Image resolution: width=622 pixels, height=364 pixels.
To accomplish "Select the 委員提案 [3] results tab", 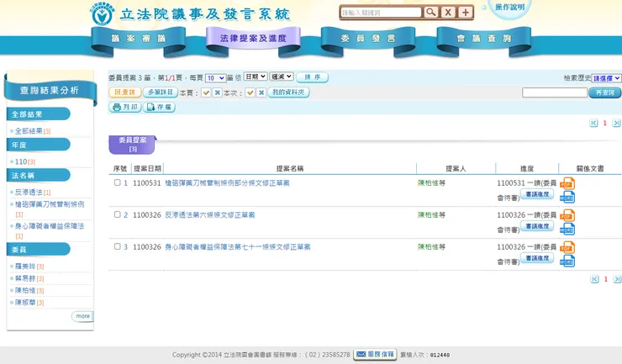I will (x=133, y=145).
